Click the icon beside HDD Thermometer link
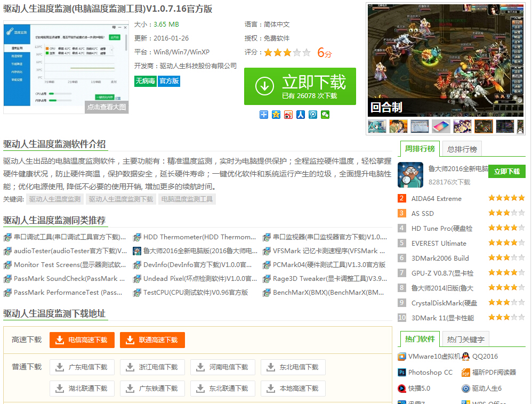 [x=137, y=237]
